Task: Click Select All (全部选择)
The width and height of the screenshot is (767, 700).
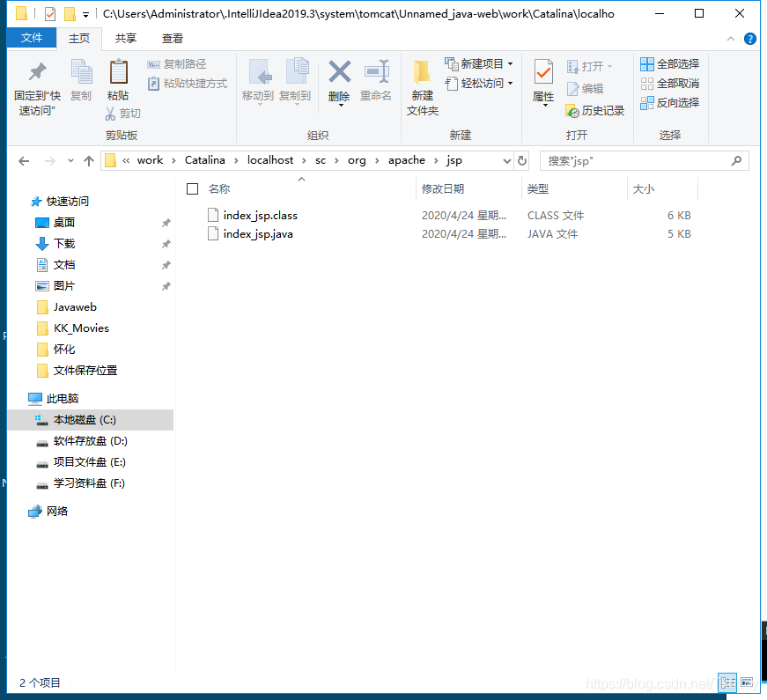Action: click(x=669, y=63)
